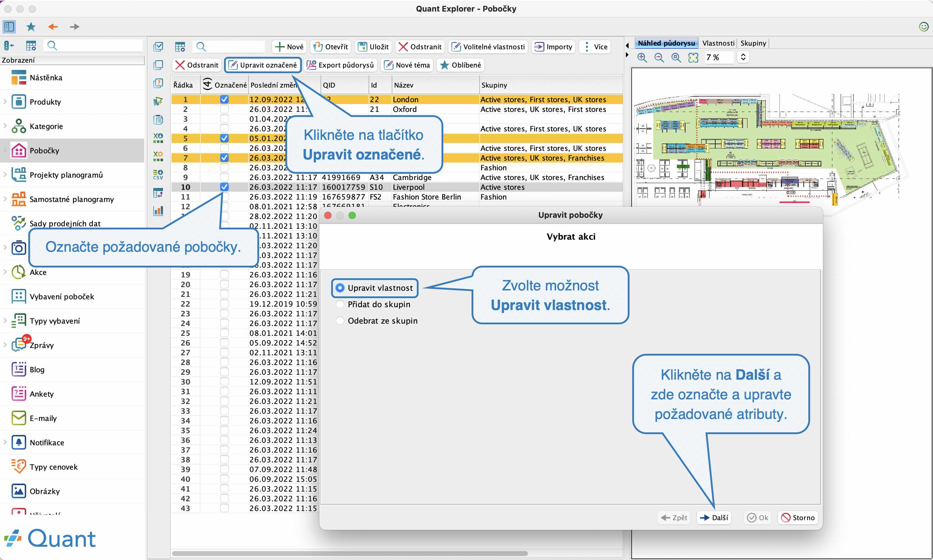Click the green smiley icon at top right

pyautogui.click(x=923, y=26)
